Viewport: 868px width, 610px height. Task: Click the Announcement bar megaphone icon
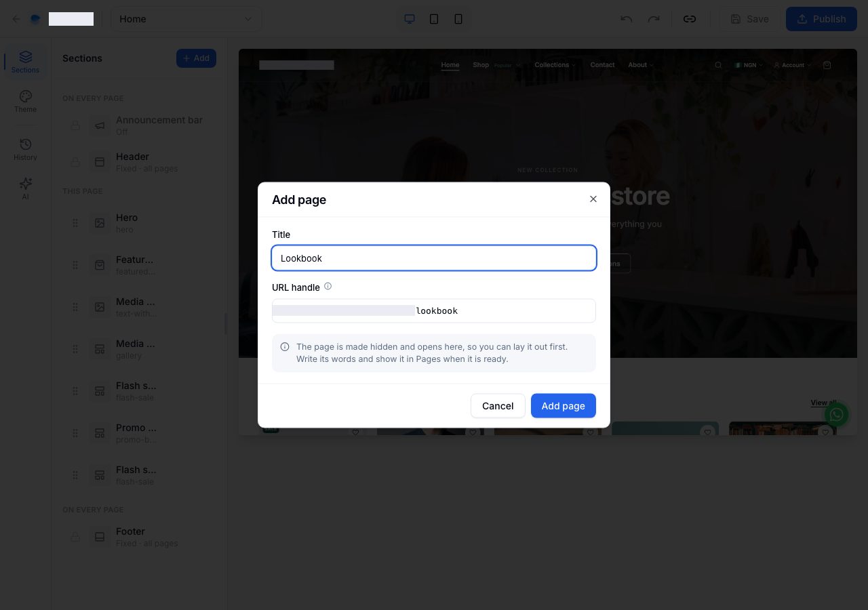(100, 125)
